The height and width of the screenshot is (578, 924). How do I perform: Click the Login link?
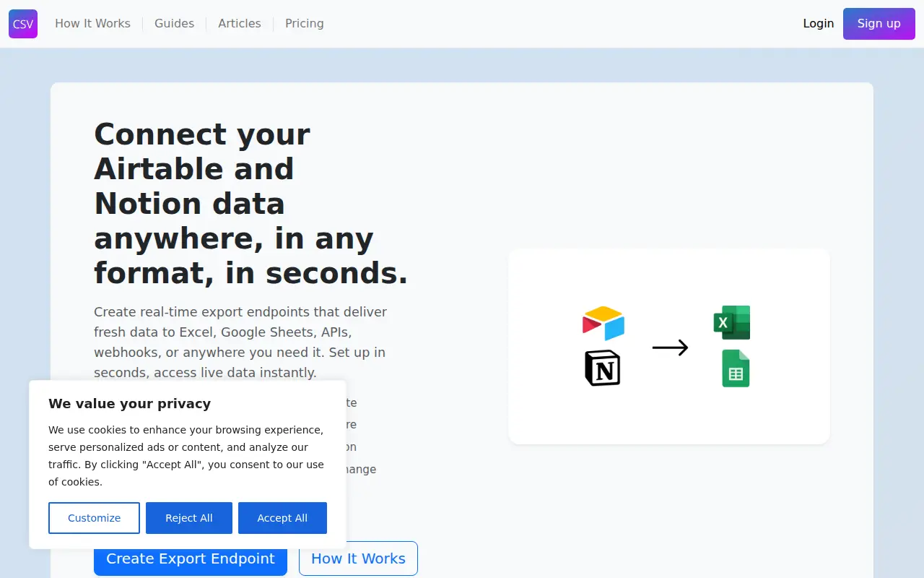coord(819,24)
